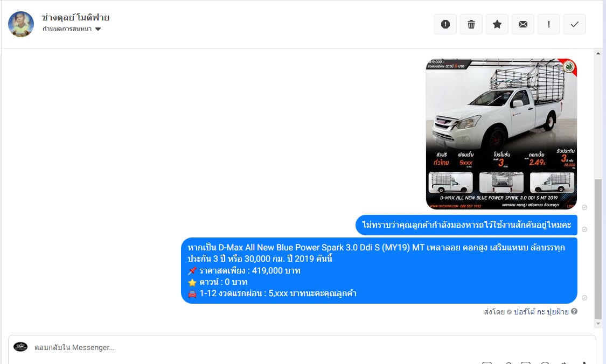Click the ส่งโดย sent-by label
Viewport: 606px width, 364px height.
[x=494, y=311]
